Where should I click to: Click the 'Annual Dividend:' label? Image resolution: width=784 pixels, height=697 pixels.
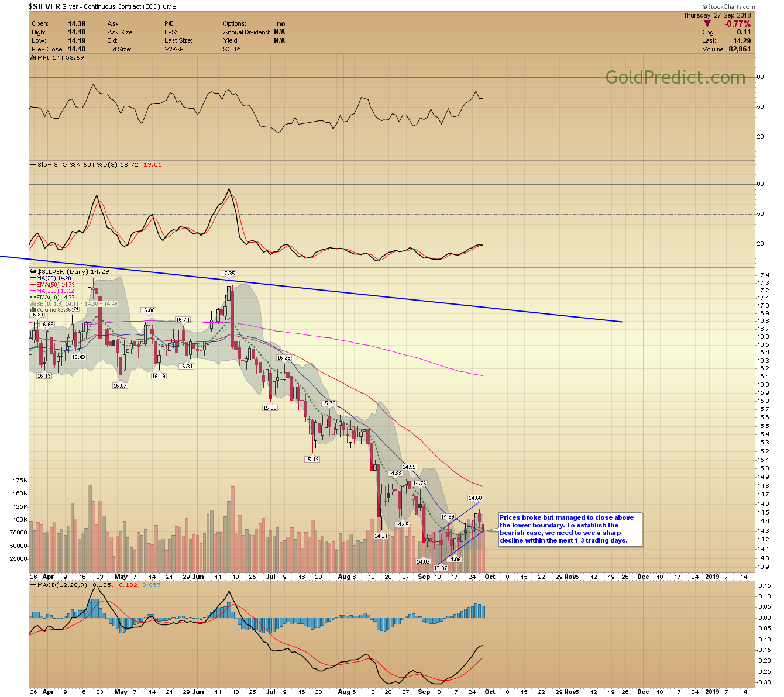247,32
